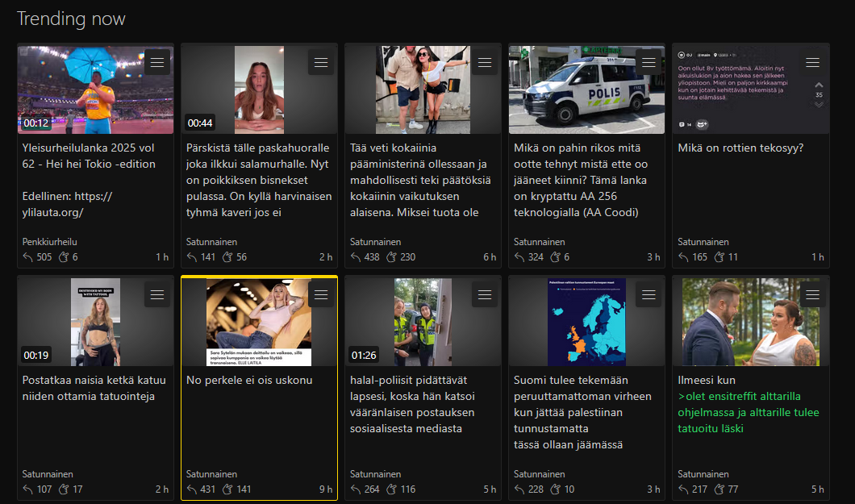Click the upvote icon beside 230
The image size is (855, 504).
click(x=391, y=257)
